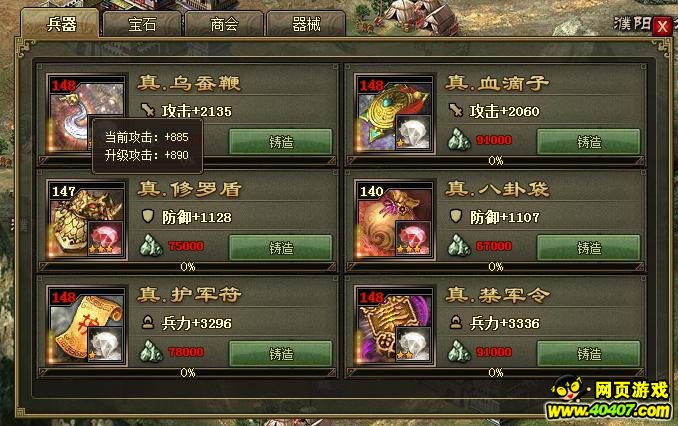
Task: Click the 真.八卦袋 0% progress bar
Action: click(x=496, y=267)
